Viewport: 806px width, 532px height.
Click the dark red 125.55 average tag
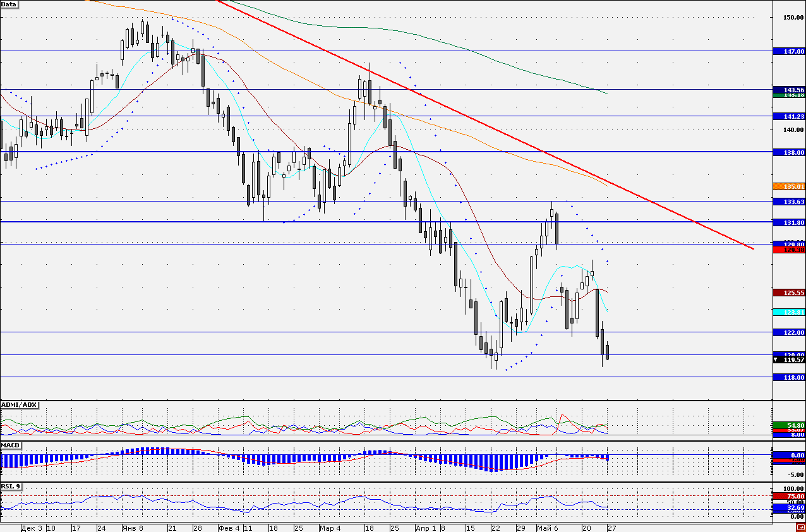pos(790,293)
